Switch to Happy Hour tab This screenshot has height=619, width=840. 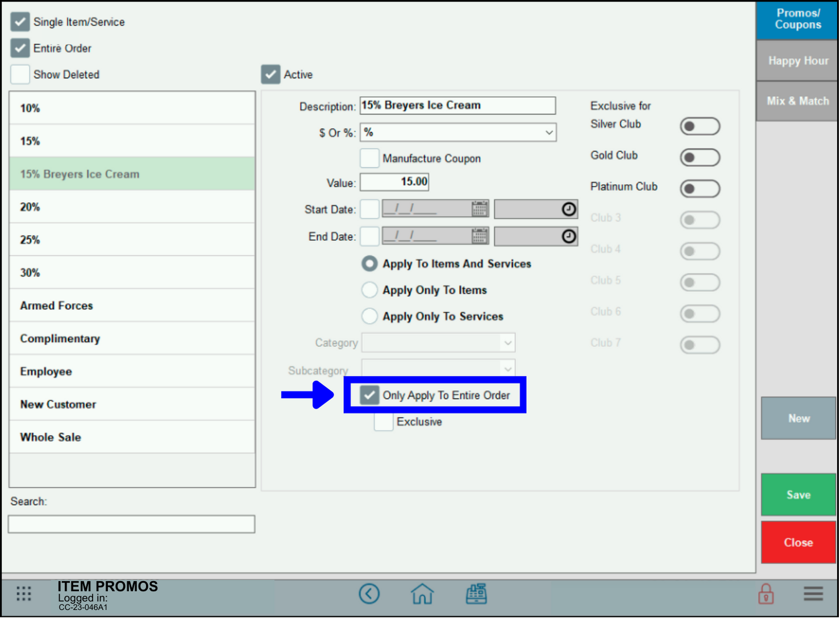coord(797,61)
